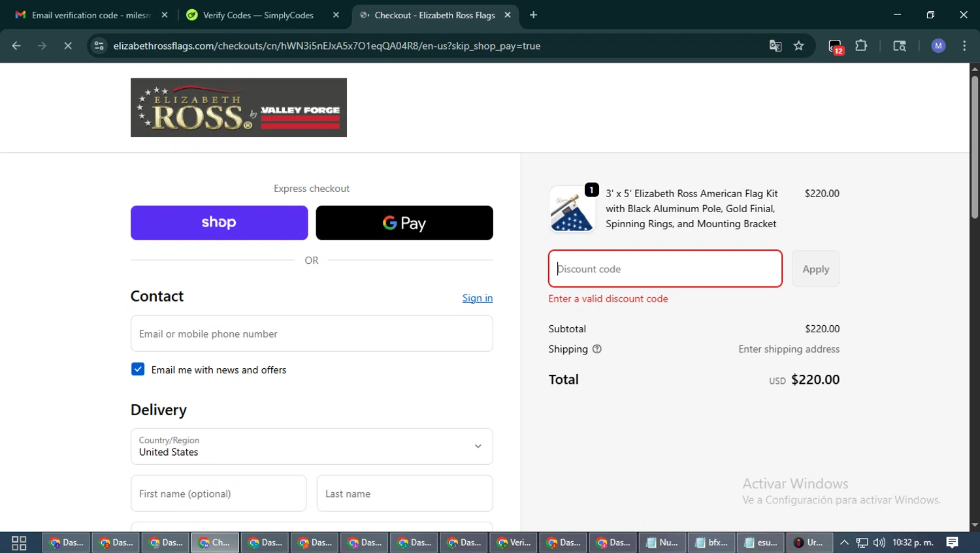Image resolution: width=980 pixels, height=553 pixels.
Task: Click the Enter a valid discount code error
Action: tap(608, 299)
